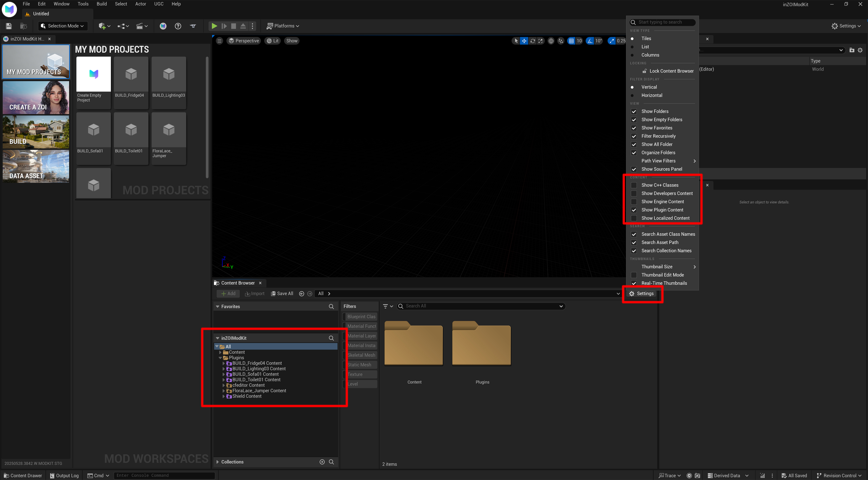Open the Output Log
Image resolution: width=868 pixels, height=480 pixels.
(x=64, y=475)
